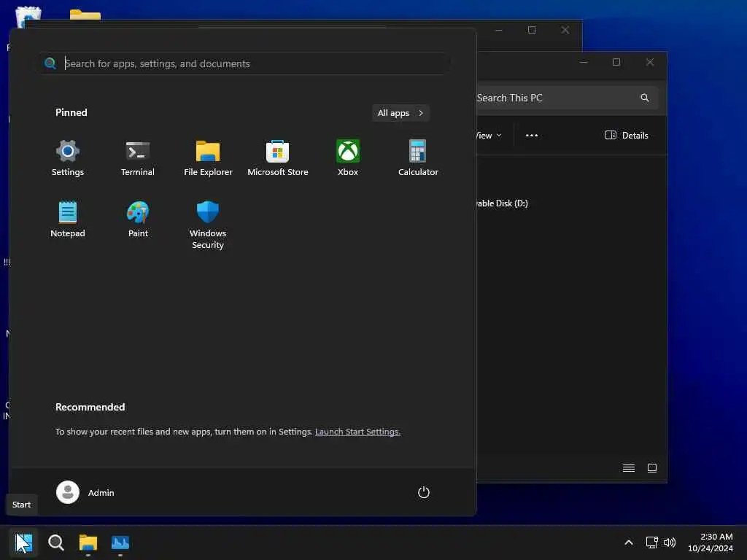Open File Explorer from taskbar
Image resolution: width=747 pixels, height=560 pixels.
point(88,542)
